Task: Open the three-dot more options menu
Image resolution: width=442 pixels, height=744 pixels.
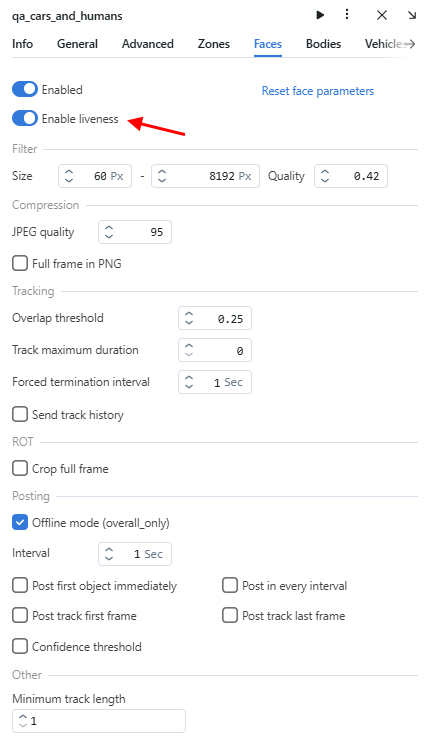Action: point(347,15)
